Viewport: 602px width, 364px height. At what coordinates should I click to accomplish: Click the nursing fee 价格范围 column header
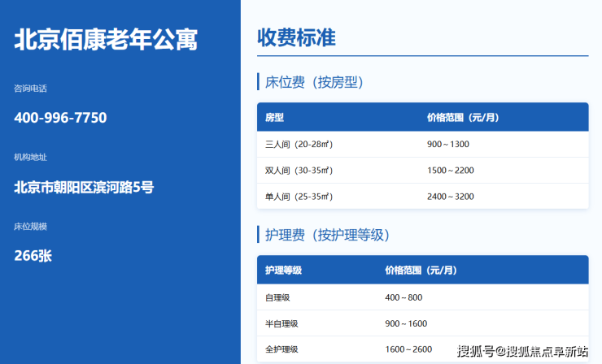pos(421,271)
